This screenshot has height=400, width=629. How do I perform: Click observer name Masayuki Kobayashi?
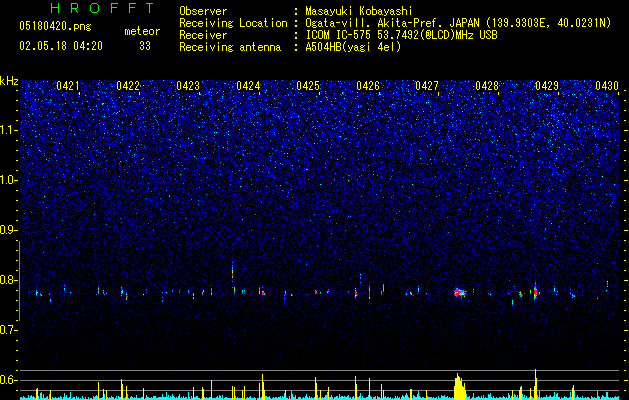[x=358, y=11]
